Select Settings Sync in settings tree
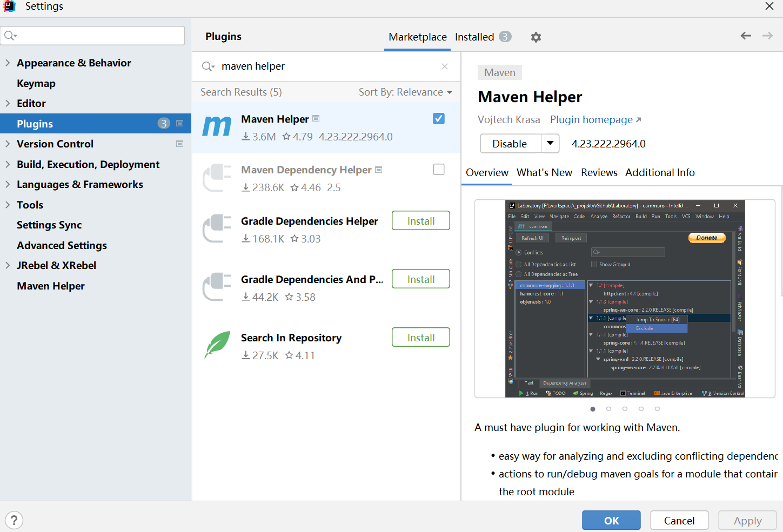The width and height of the screenshot is (783, 532). 49,225
